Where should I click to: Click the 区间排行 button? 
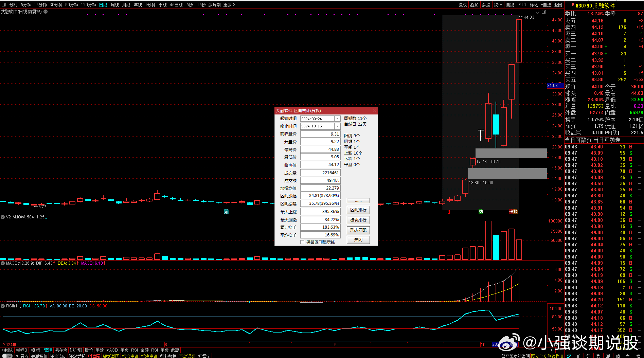click(358, 210)
